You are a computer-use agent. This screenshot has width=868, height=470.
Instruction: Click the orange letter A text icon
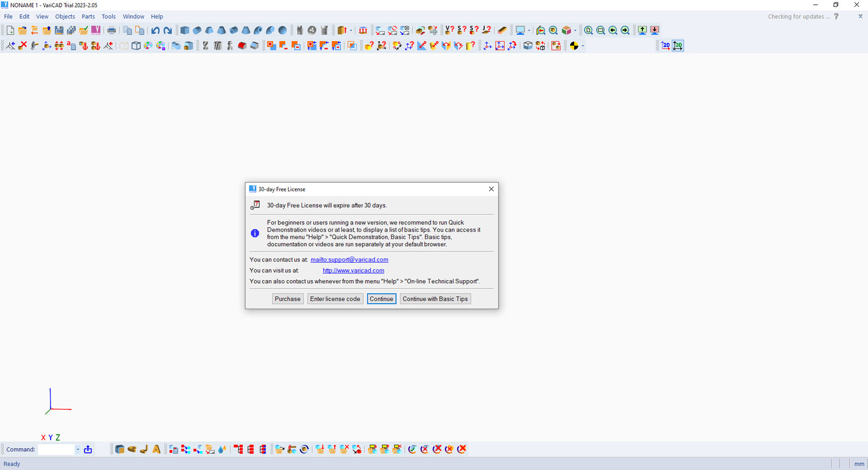[156, 449]
